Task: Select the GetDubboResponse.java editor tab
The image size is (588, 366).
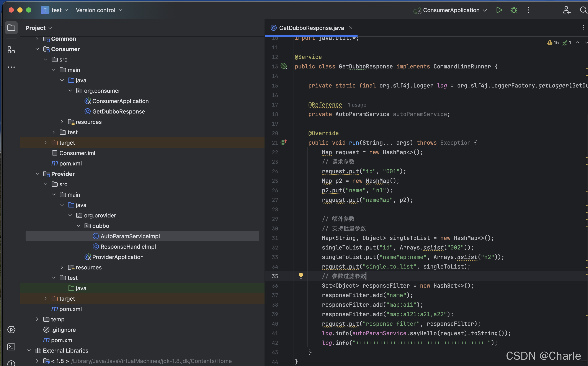Action: (311, 28)
